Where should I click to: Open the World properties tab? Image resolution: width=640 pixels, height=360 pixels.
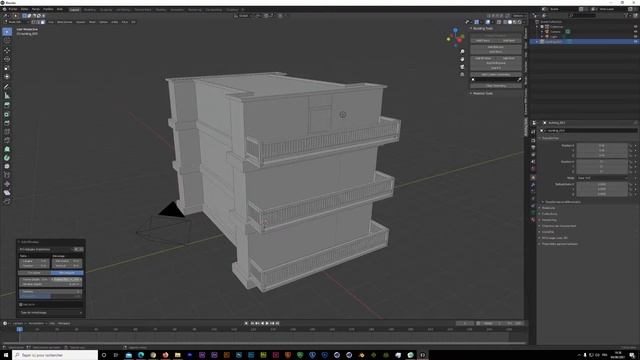click(x=533, y=169)
